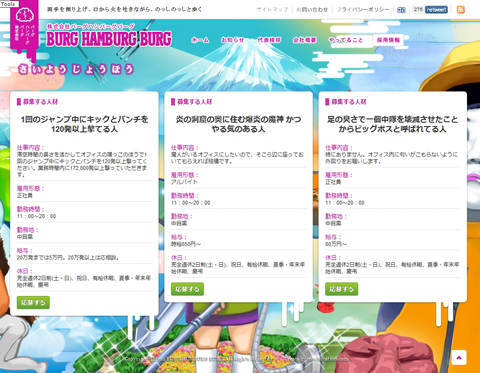Open the プライバシーポリシー link
This screenshot has width=480, height=373.
coord(363,10)
